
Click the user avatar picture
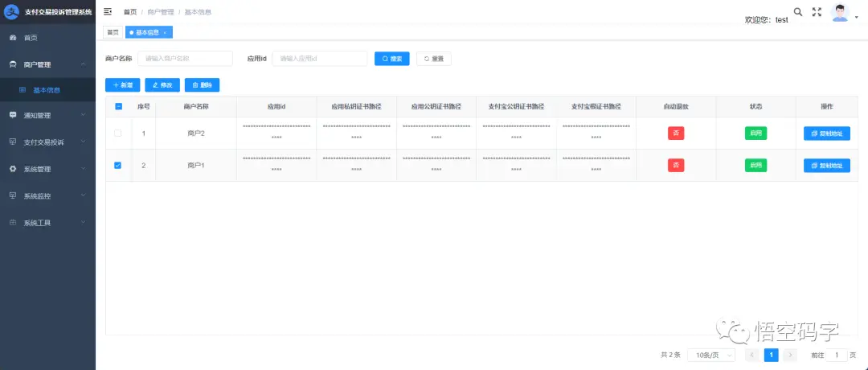840,13
